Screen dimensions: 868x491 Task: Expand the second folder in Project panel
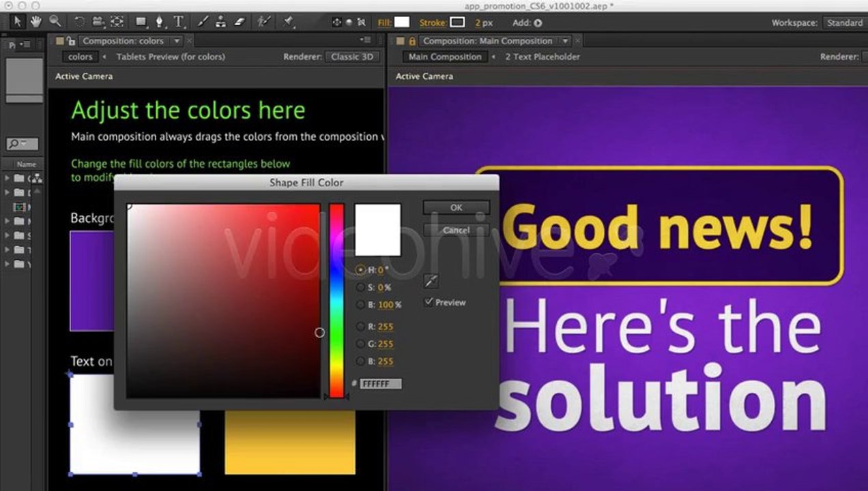(7, 193)
